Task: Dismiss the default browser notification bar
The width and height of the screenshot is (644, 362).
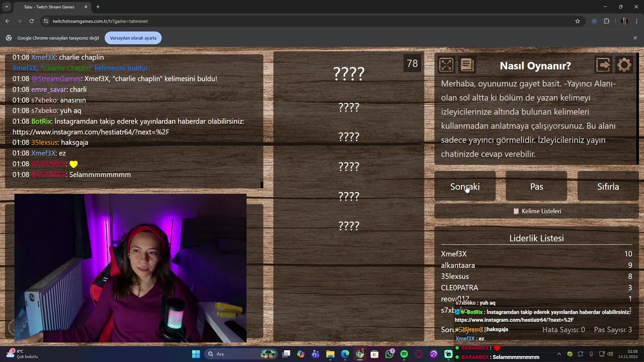Action: point(635,38)
